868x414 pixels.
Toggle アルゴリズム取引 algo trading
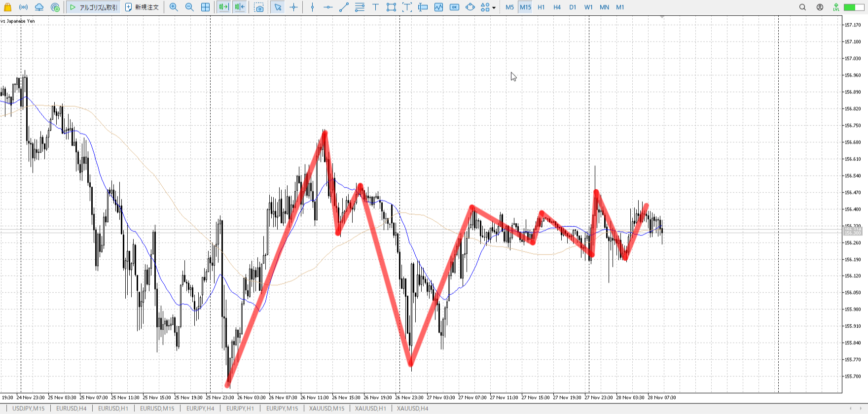(x=94, y=7)
